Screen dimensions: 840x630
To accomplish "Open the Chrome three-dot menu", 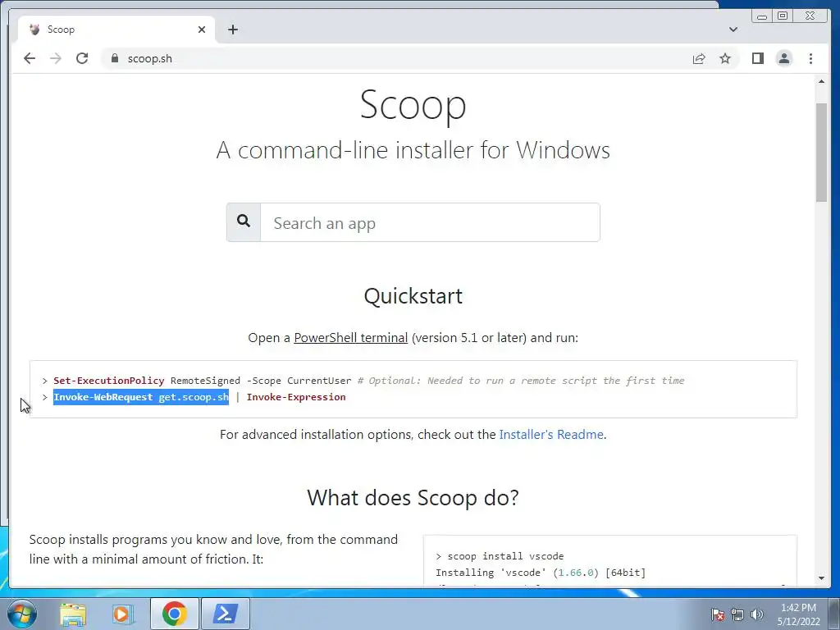I will coord(810,58).
